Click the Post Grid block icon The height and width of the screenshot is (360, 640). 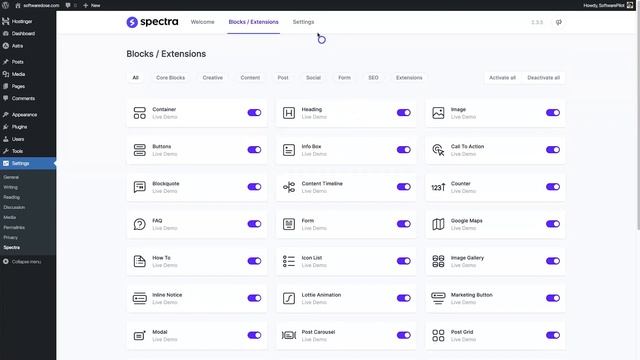[438, 336]
